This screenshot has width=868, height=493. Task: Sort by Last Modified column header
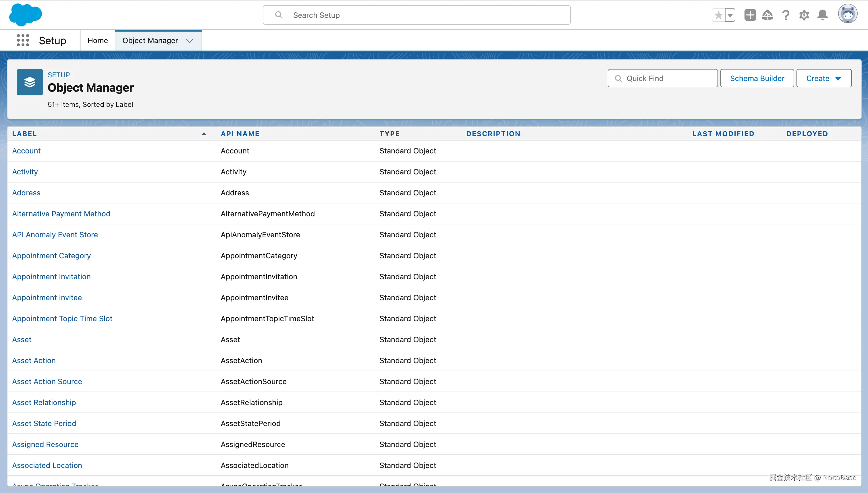(x=723, y=134)
